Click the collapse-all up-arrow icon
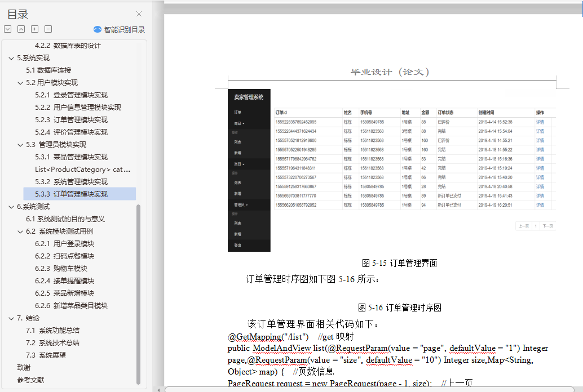583x392 pixels. pos(21,29)
